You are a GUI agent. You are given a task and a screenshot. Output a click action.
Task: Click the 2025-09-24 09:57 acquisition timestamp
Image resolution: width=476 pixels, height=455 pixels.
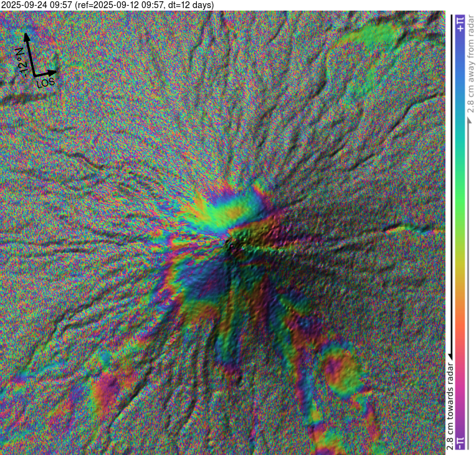[x=39, y=5]
